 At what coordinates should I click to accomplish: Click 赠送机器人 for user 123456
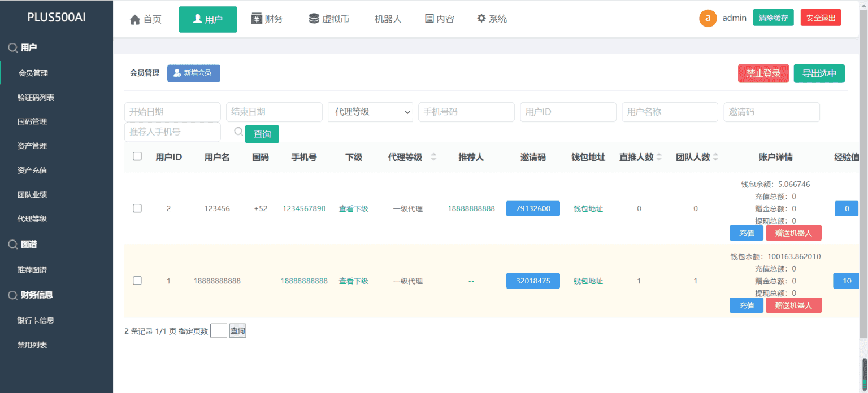click(793, 233)
